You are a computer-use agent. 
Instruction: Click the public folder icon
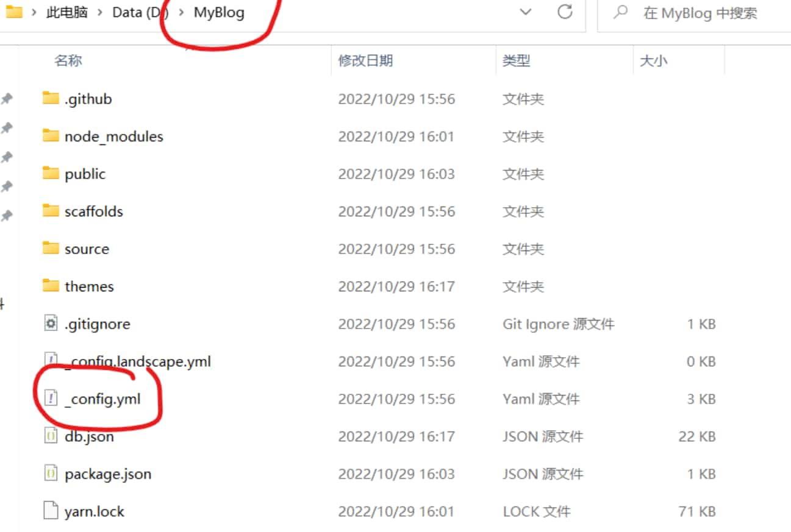[x=51, y=174]
